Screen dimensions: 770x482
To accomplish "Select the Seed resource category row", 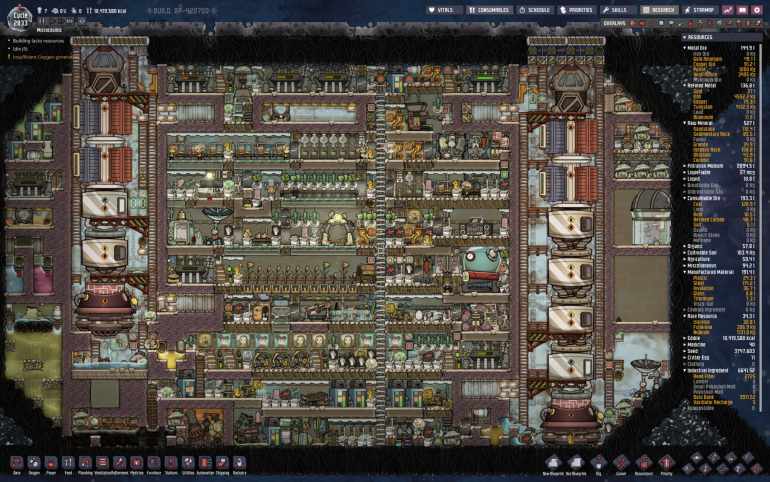I will [x=720, y=351].
